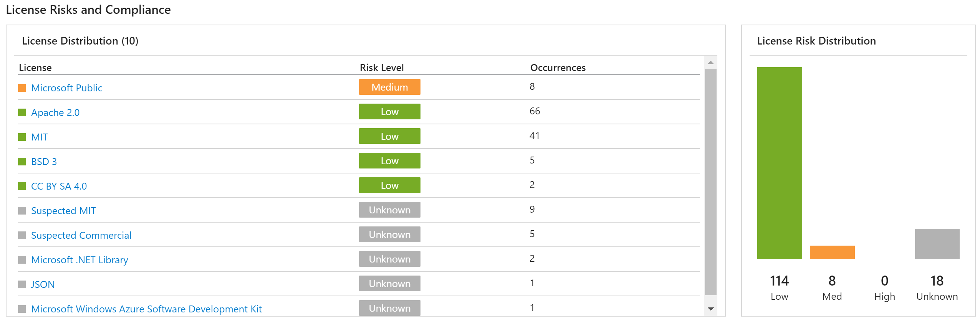Image resolution: width=980 pixels, height=322 pixels.
Task: Click the scroll down arrow of the license list
Action: [711, 309]
